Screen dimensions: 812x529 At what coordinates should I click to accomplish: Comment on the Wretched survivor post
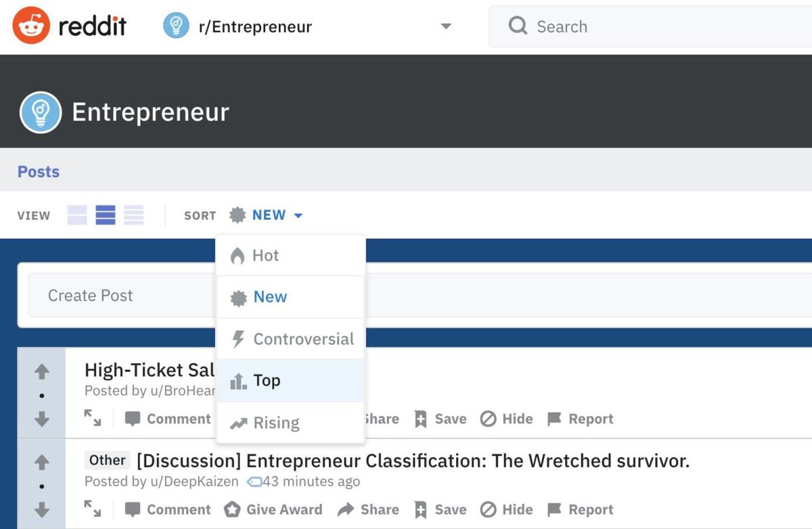[168, 509]
